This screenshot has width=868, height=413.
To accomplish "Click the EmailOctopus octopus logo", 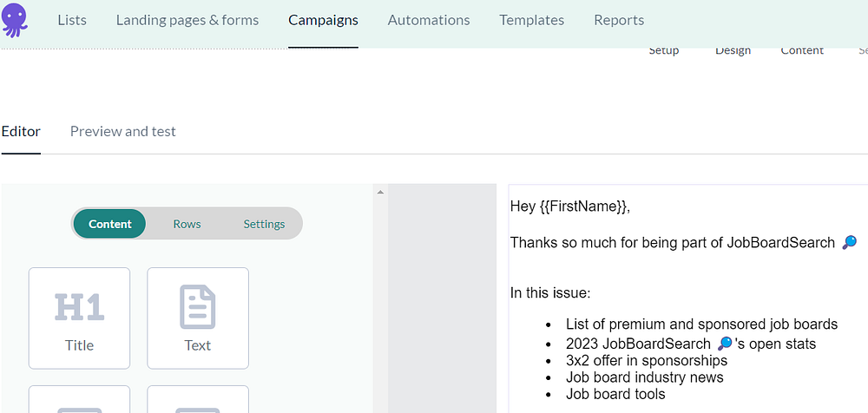I will point(16,20).
